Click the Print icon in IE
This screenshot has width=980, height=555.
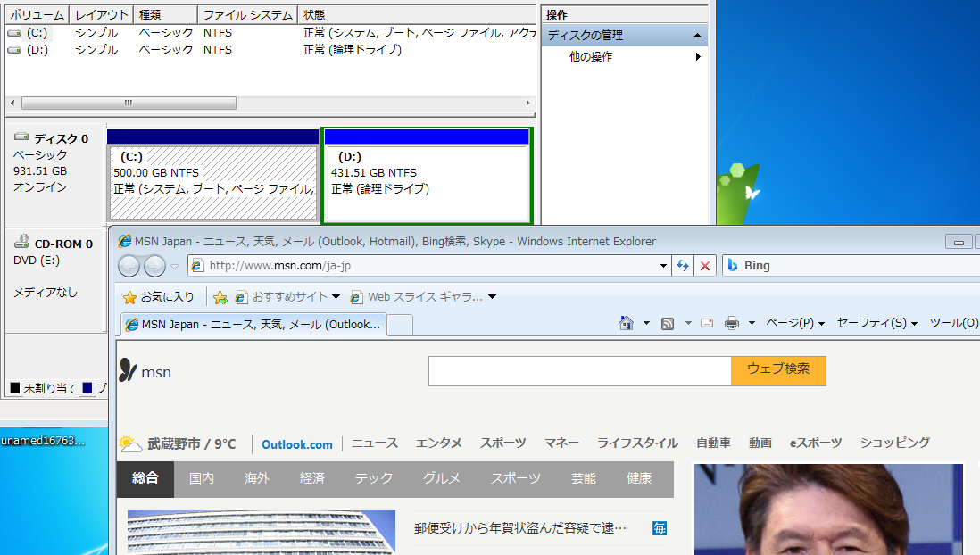point(732,323)
